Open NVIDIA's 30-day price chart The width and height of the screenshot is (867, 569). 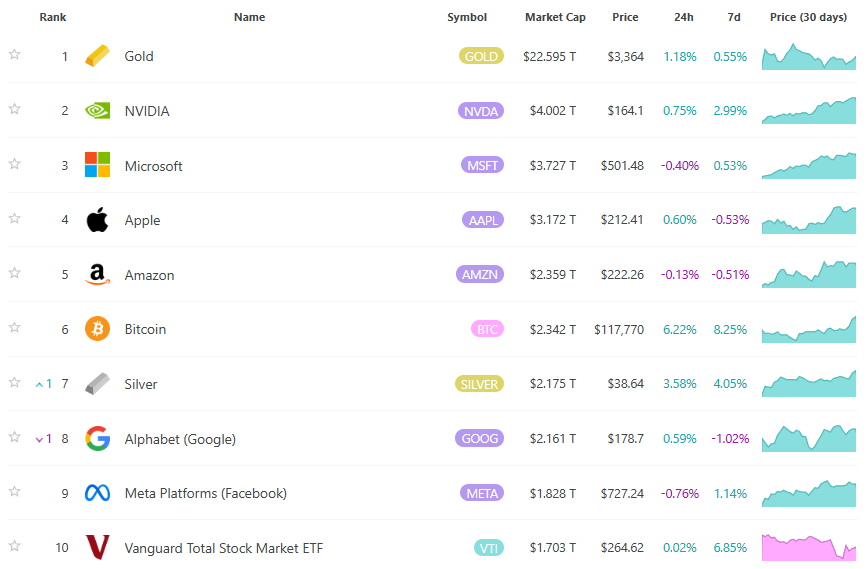tap(808, 111)
